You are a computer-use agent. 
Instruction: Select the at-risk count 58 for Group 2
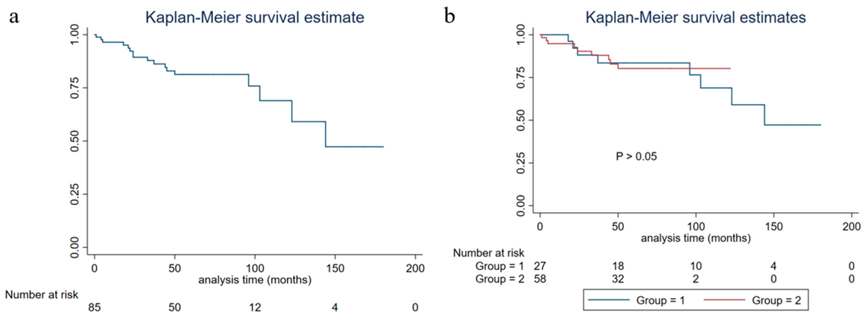(x=540, y=279)
